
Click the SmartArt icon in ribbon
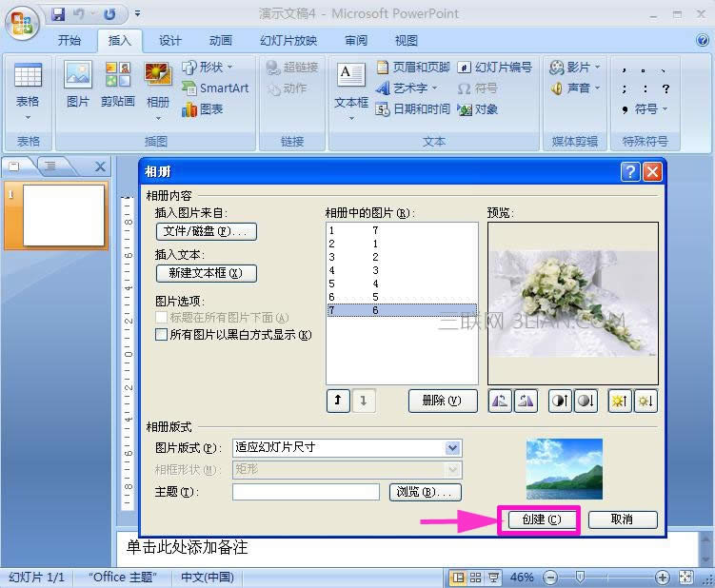tap(189, 88)
